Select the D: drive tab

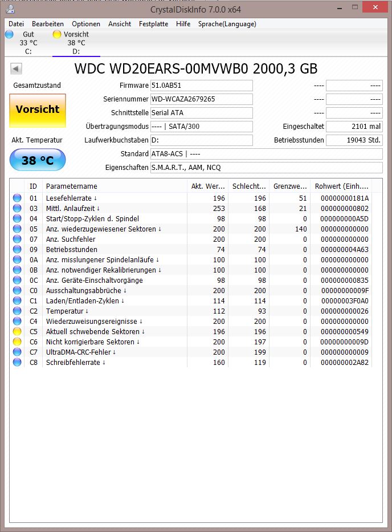[x=76, y=43]
